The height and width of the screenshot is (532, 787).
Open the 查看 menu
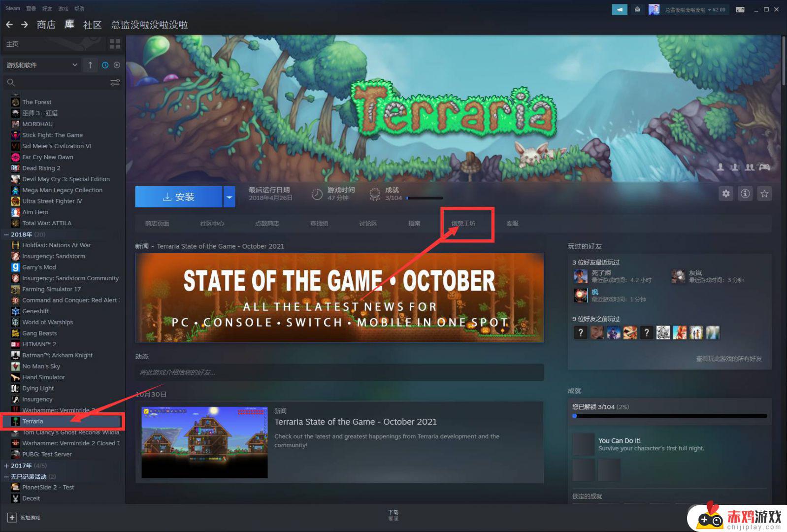point(31,8)
